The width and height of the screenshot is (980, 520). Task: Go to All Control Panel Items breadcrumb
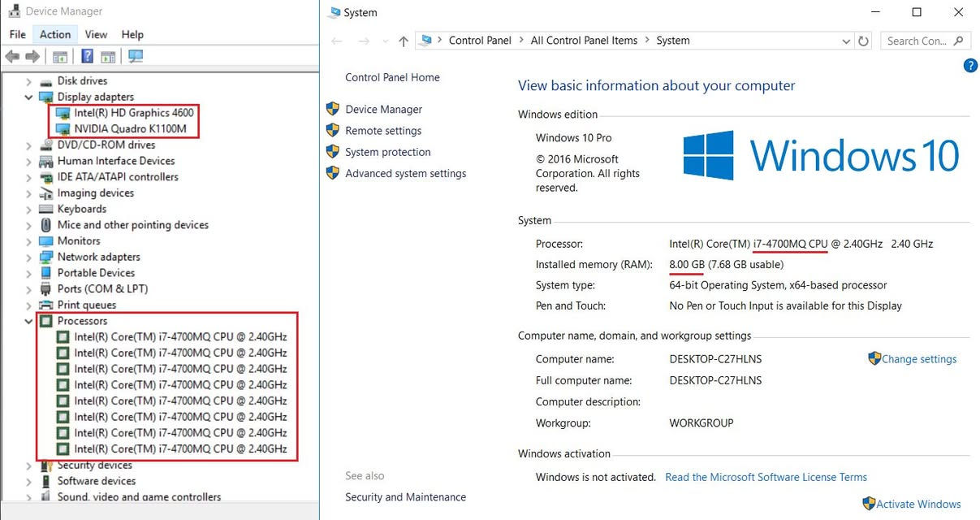584,41
